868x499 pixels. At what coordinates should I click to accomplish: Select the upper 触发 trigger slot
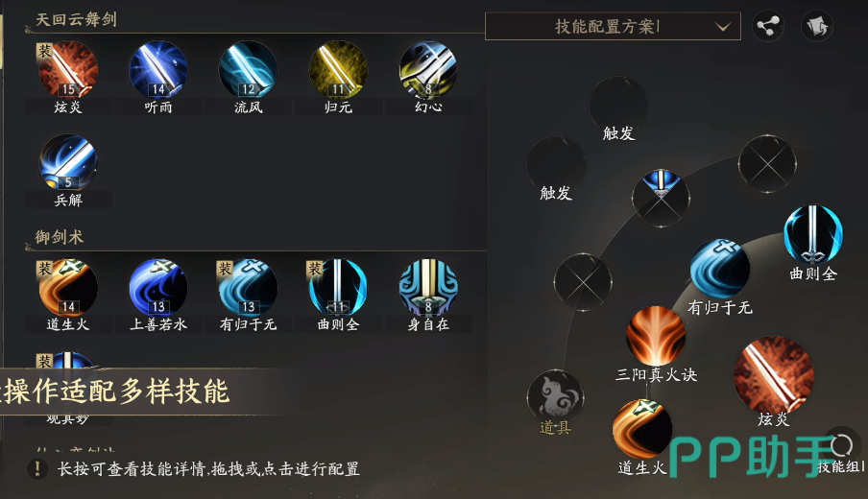[618, 106]
